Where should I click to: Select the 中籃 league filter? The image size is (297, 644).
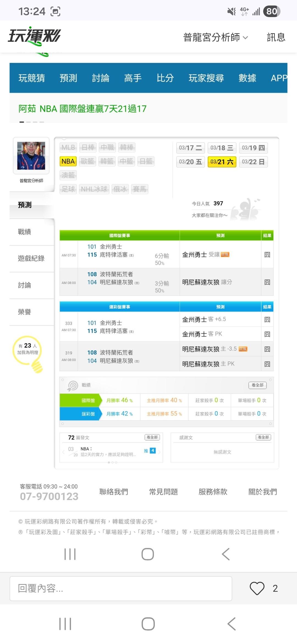tap(126, 161)
